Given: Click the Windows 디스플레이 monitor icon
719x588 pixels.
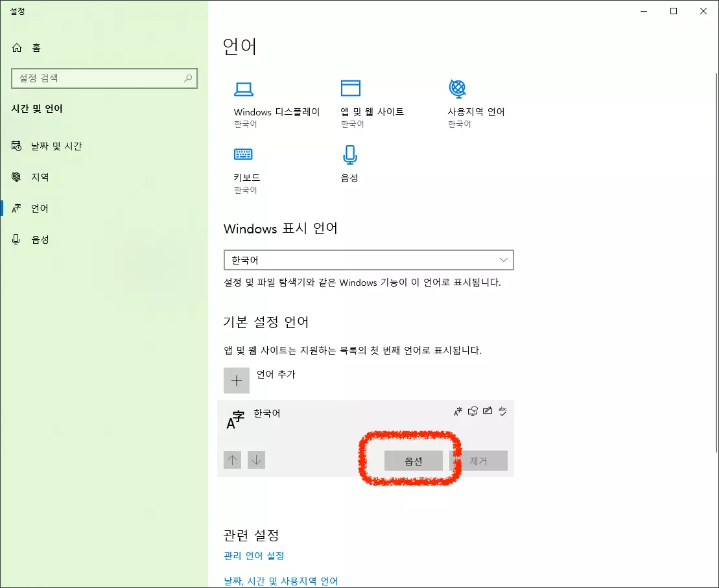Looking at the screenshot, I should [x=243, y=88].
